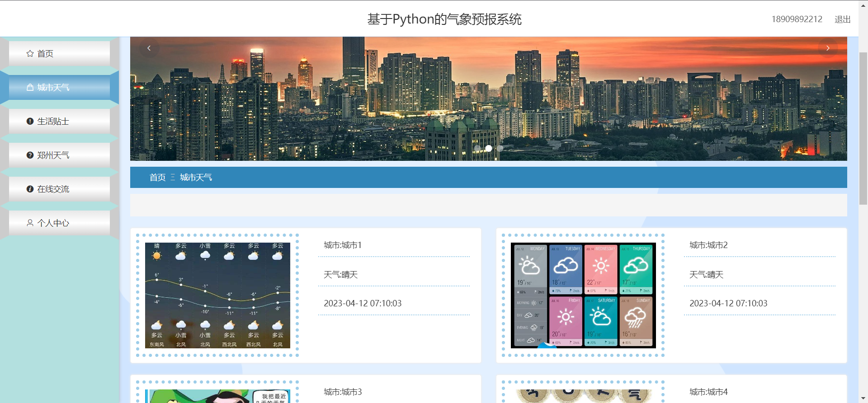Click the 城市1 timestamp 2023-04-12 07:10:03
The height and width of the screenshot is (403, 868).
(363, 304)
